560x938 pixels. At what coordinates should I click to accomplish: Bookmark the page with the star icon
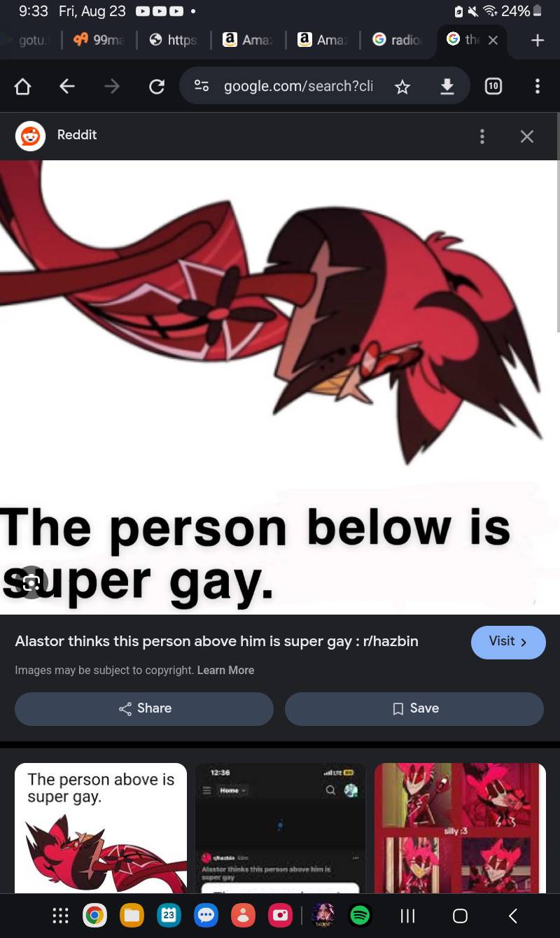point(402,86)
